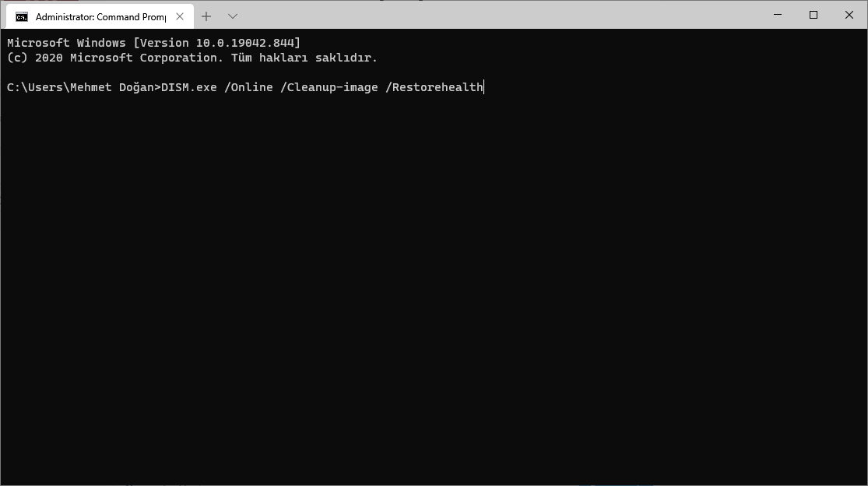Close the terminal window
Screen dimensions: 868x486
tap(849, 15)
